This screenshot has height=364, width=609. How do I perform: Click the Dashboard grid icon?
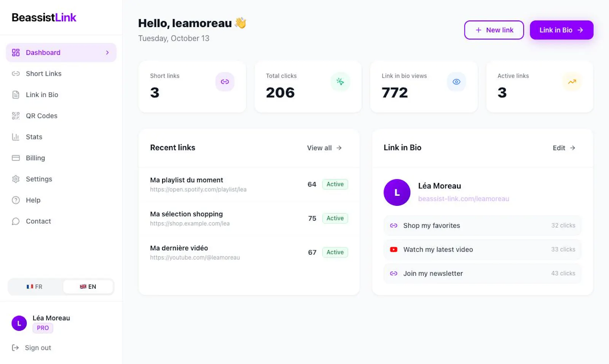coord(16,52)
